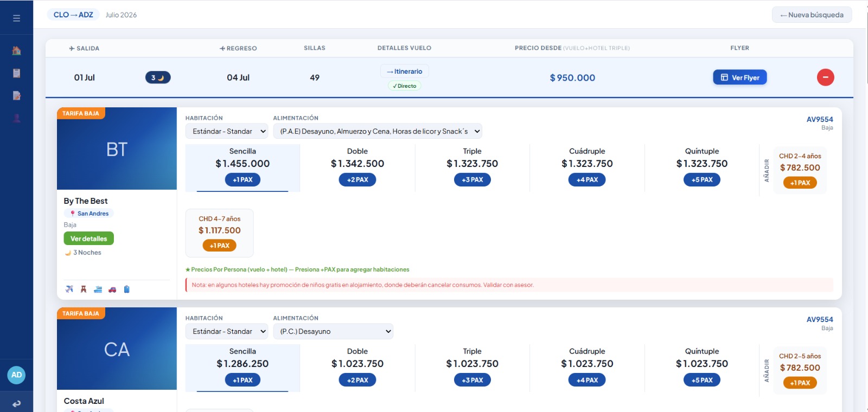868x412 pixels.
Task: Click the $1.117.500 child price
Action: tap(220, 230)
